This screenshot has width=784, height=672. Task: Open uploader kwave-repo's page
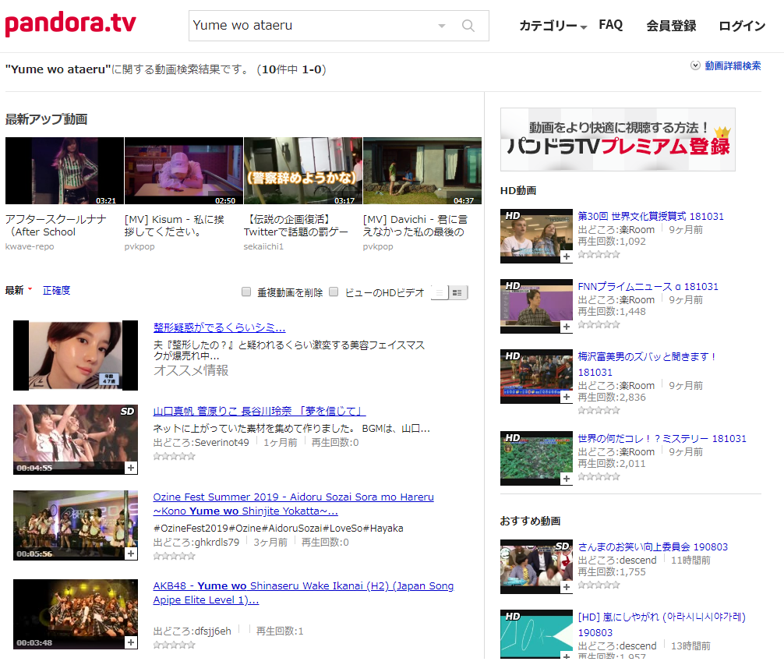30,246
